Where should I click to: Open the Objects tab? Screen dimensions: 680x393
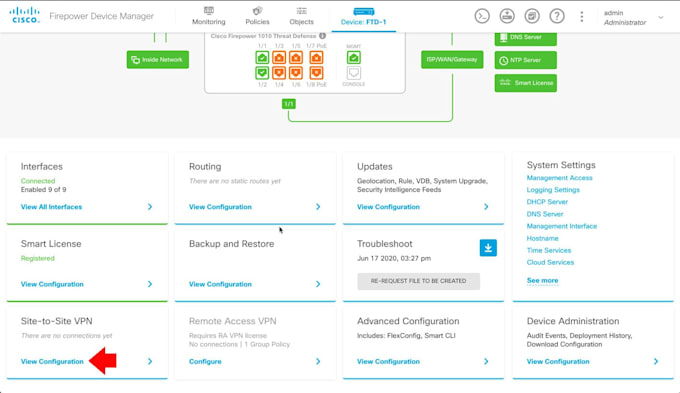pos(301,16)
